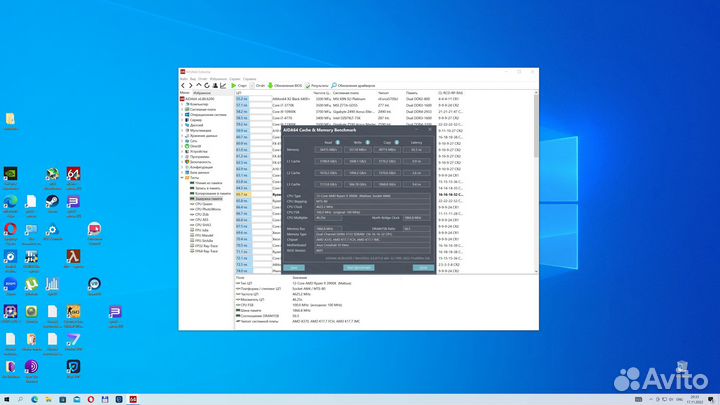Screen dimensions: 720x405
Task: Open the Файл menu
Action: tap(184, 79)
